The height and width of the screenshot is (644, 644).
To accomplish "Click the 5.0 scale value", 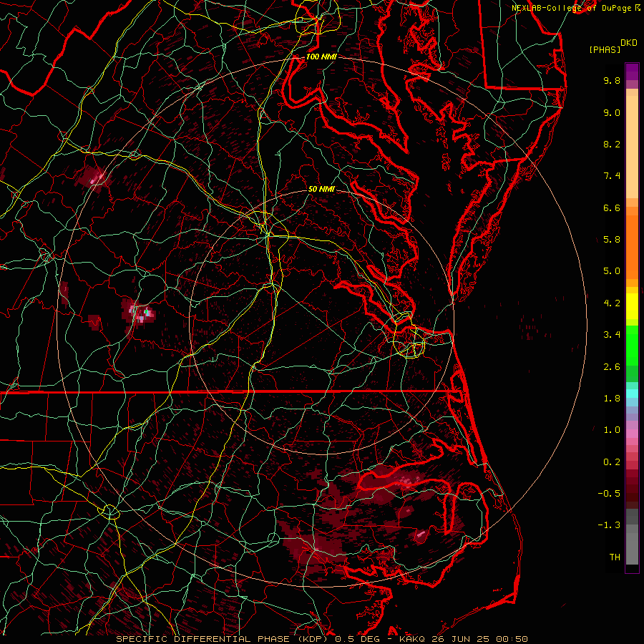I will pyautogui.click(x=612, y=271).
